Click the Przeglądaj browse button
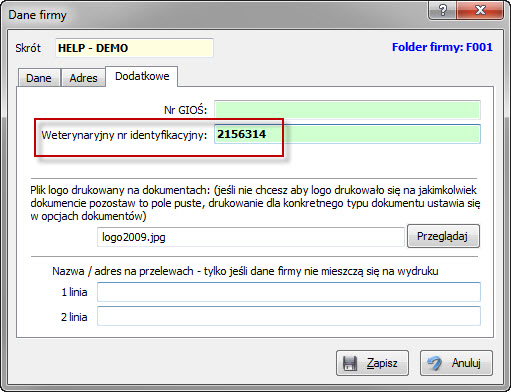Screen dimensions: 511x392 [443, 236]
